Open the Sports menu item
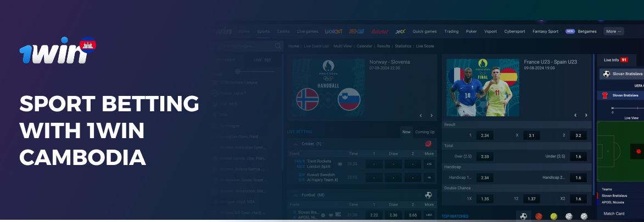 tap(264, 32)
